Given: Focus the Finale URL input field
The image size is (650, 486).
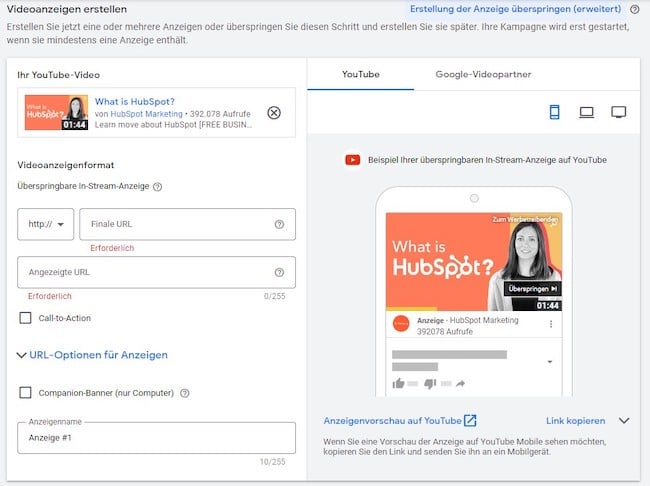Looking at the screenshot, I should (x=187, y=224).
